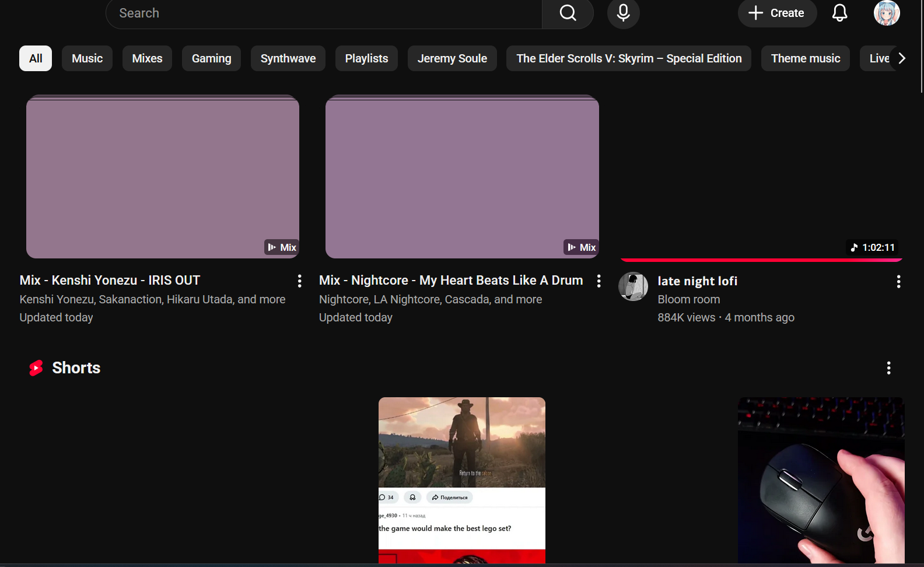The image size is (924, 567).
Task: Select the Music filter chip
Action: pyautogui.click(x=87, y=58)
